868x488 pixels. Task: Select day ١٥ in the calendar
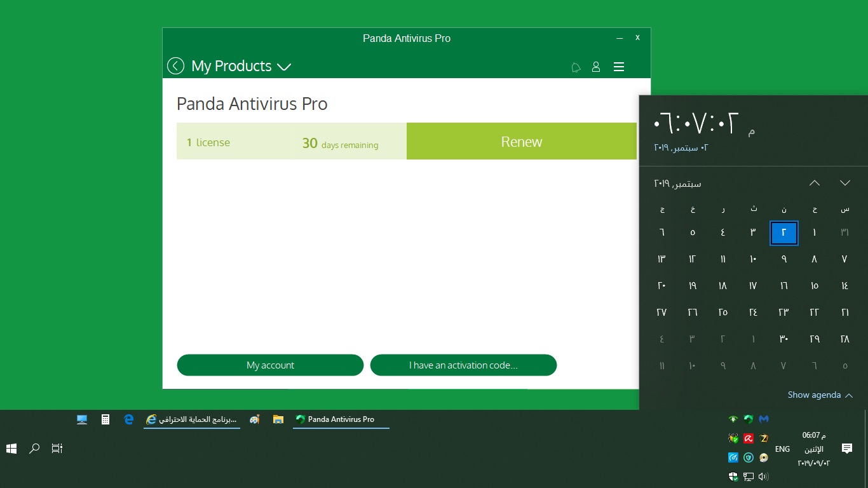tap(814, 286)
